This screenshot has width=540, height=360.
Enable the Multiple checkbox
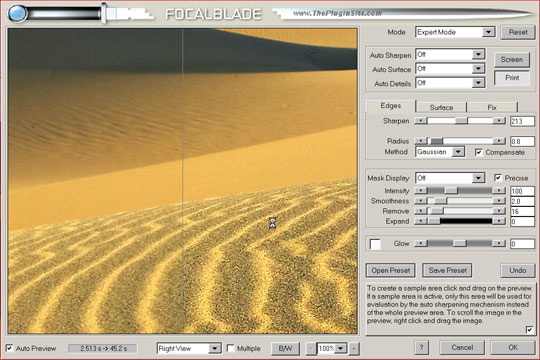point(230,348)
